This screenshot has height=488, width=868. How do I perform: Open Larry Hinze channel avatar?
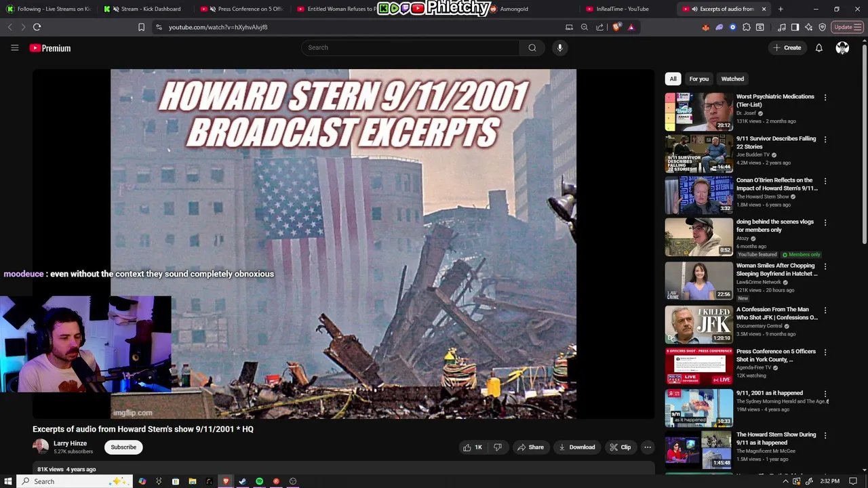point(41,447)
